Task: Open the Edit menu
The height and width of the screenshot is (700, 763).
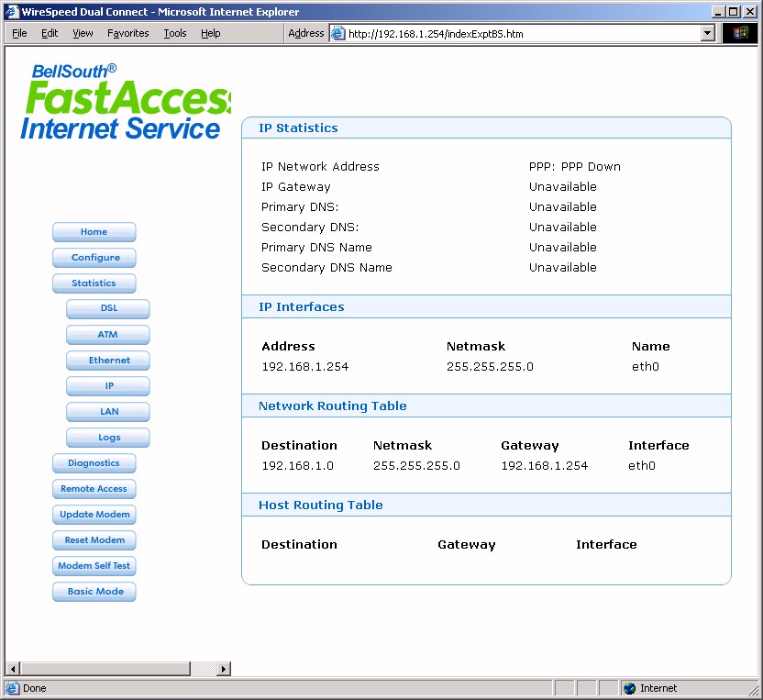Action: point(50,33)
